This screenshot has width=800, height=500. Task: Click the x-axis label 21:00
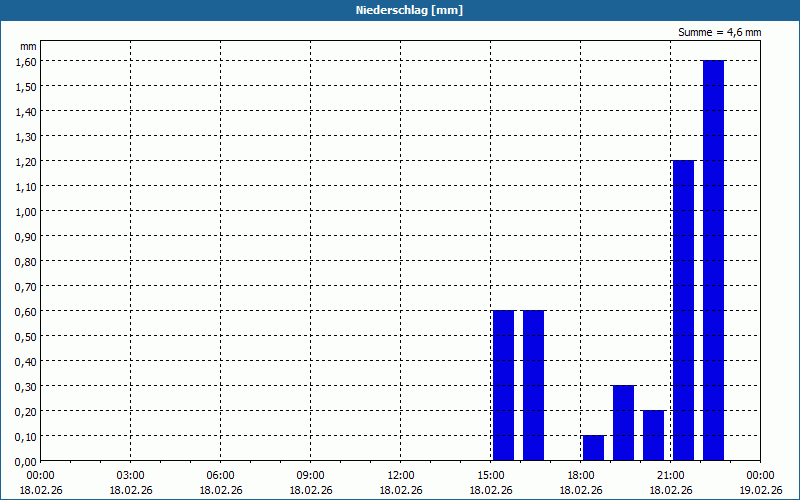point(670,476)
